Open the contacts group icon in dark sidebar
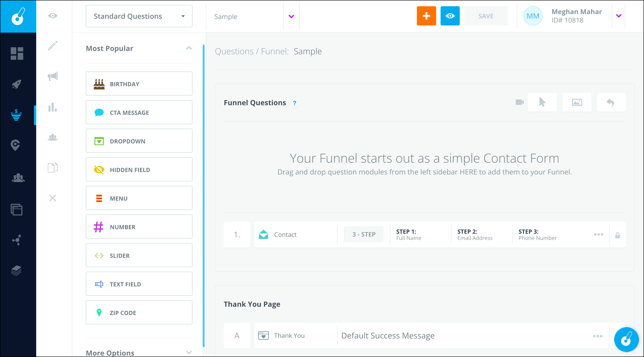 coord(18,178)
